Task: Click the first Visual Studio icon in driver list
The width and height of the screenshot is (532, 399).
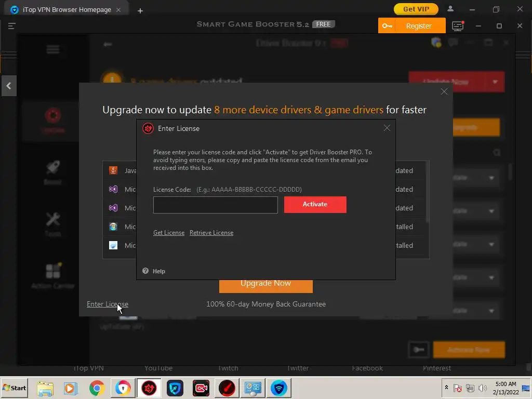Action: coord(113,189)
